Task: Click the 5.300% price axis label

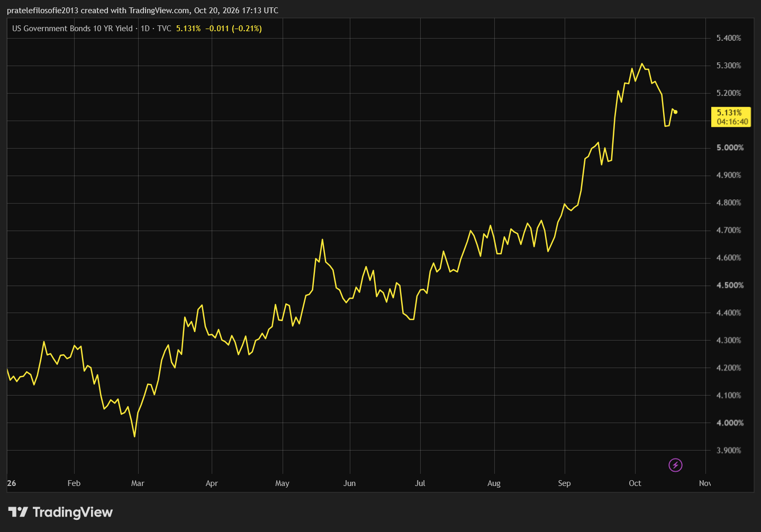Action: [729, 66]
